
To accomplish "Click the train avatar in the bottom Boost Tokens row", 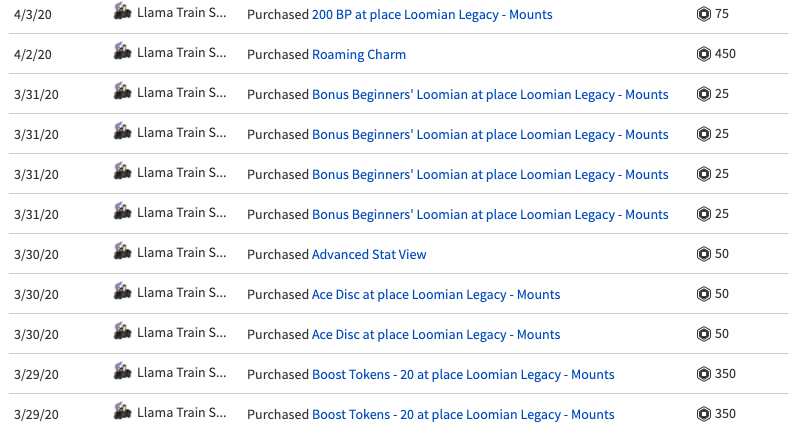I will coord(123,412).
